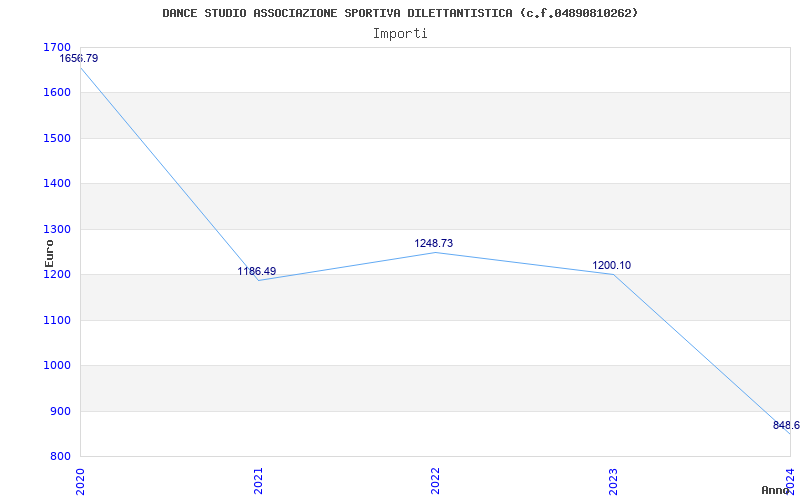Click the 1100 y-axis tick label
Image resolution: width=800 pixels, height=500 pixels.
coord(57,320)
